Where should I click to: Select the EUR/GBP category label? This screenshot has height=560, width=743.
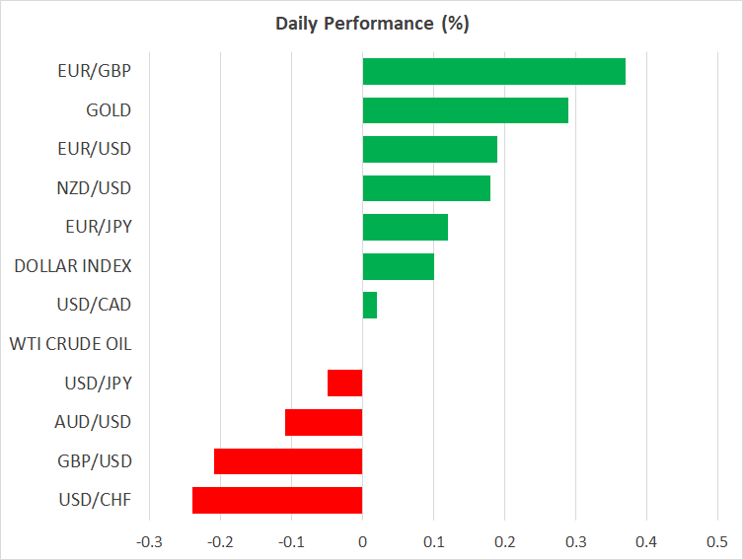[x=95, y=71]
